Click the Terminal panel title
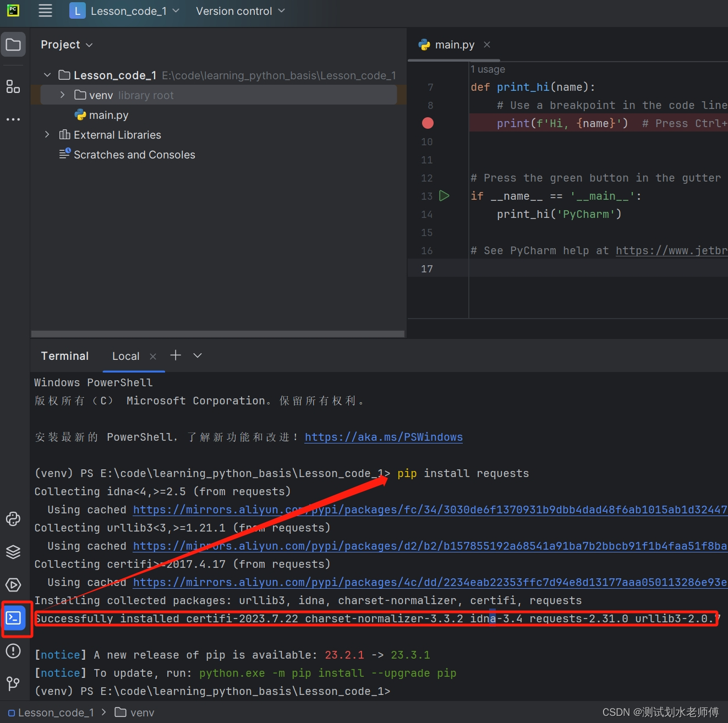The width and height of the screenshot is (728, 723). [65, 356]
